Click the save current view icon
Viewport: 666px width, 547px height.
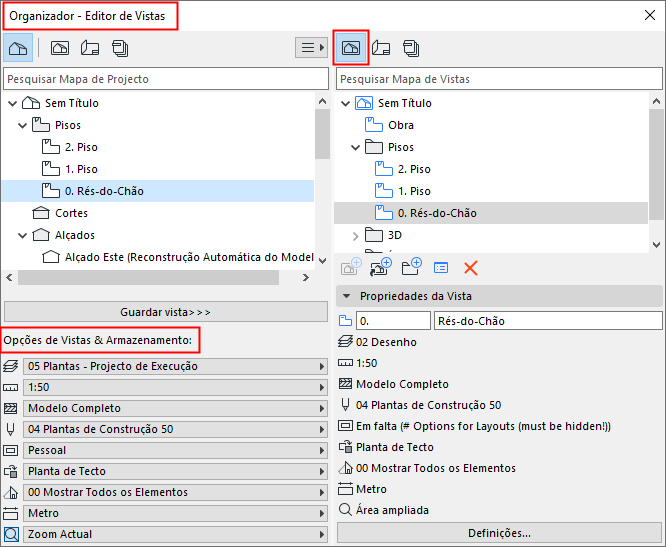coord(351,268)
